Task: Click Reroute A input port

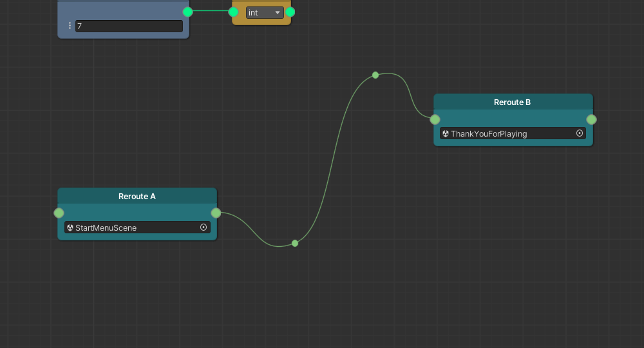Action: (59, 213)
